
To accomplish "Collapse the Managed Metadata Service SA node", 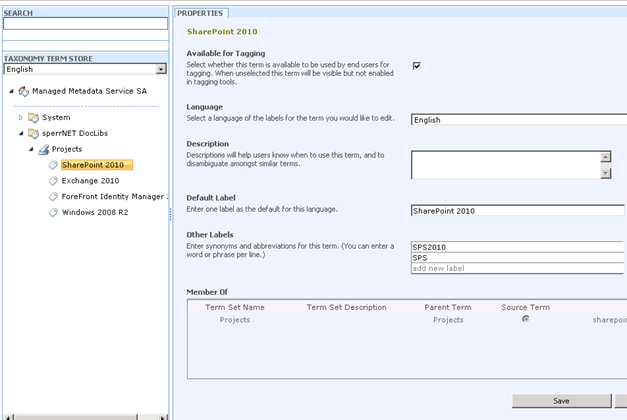I will (11, 91).
